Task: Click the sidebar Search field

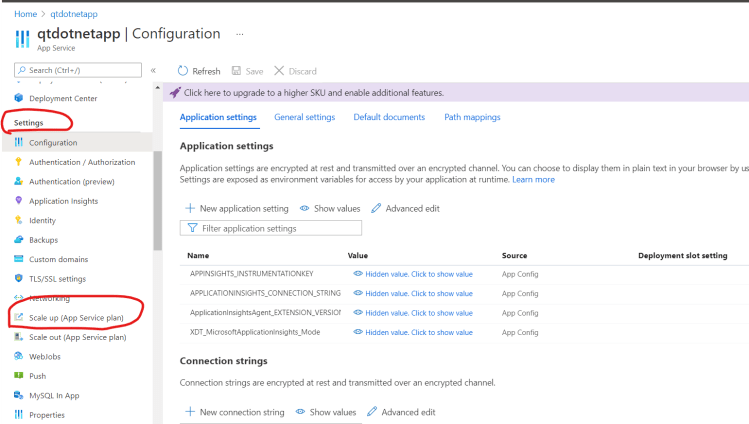Action: click(x=78, y=70)
